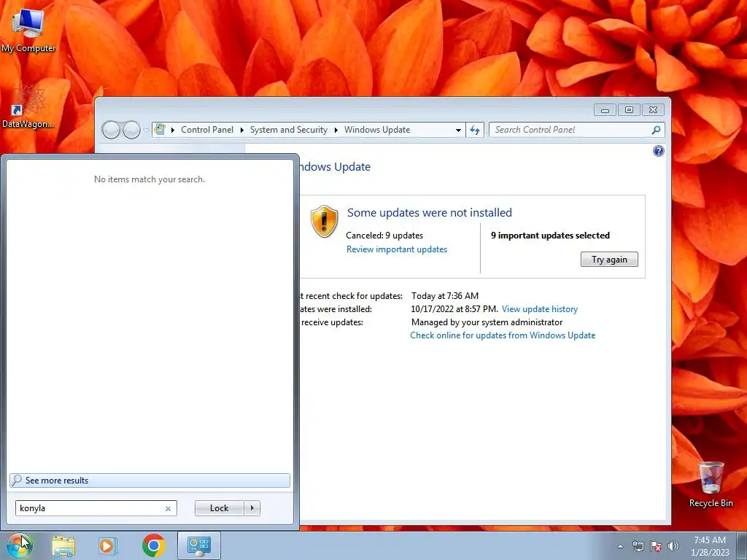Maximize the Windows Update window
The width and height of the screenshot is (747, 560).
point(629,110)
